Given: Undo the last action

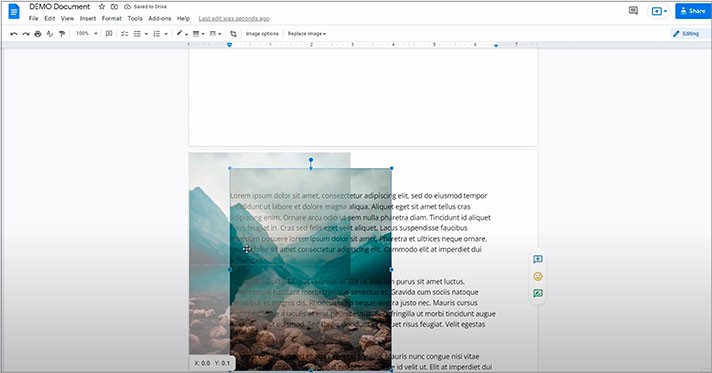Looking at the screenshot, I should [14, 34].
